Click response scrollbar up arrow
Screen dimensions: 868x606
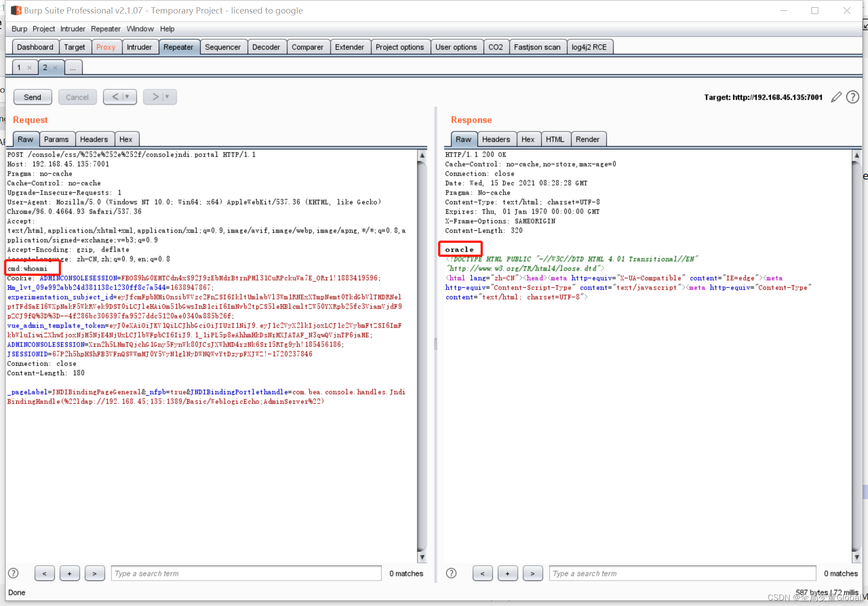click(x=856, y=156)
